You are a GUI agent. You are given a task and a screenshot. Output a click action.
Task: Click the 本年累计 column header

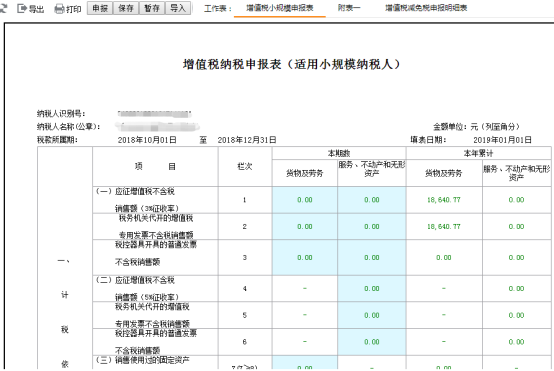[x=478, y=153]
